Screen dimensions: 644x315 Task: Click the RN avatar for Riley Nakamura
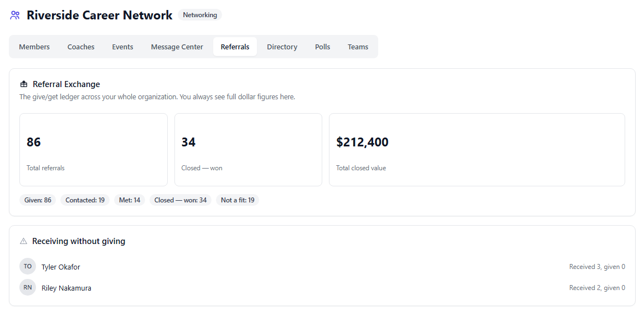pyautogui.click(x=28, y=287)
